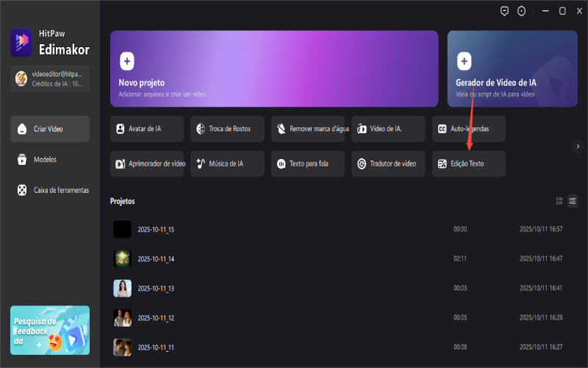
Task: Show more tools with right chevron
Action: click(x=578, y=146)
